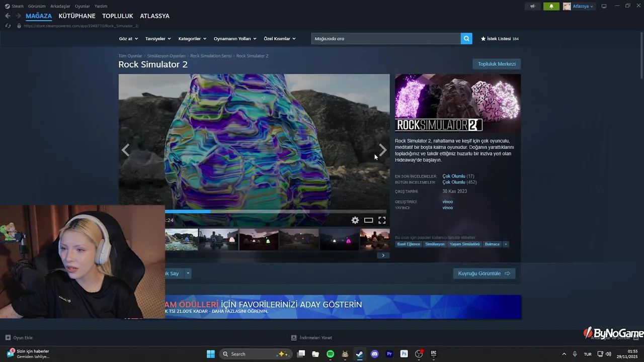The width and height of the screenshot is (644, 362).
Task: Switch to Big Picture mode monitor icon
Action: click(604, 6)
